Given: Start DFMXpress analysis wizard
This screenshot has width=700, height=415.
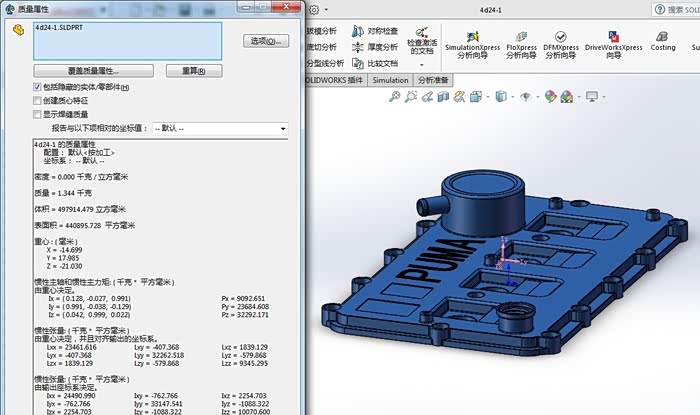Looking at the screenshot, I should coord(559,44).
